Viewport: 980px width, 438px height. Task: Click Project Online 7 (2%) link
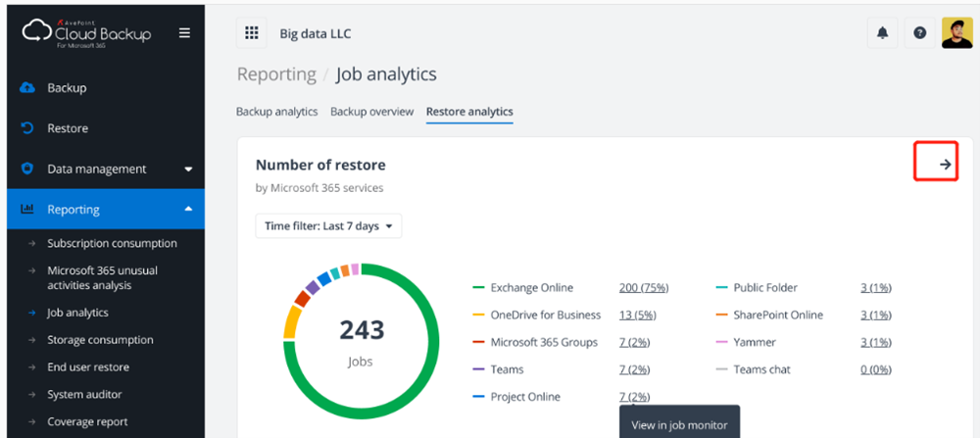[634, 397]
